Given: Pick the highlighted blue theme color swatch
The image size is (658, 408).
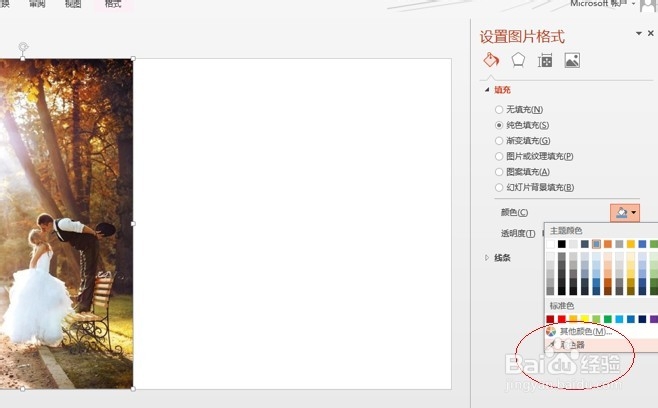Looking at the screenshot, I should pyautogui.click(x=596, y=244).
